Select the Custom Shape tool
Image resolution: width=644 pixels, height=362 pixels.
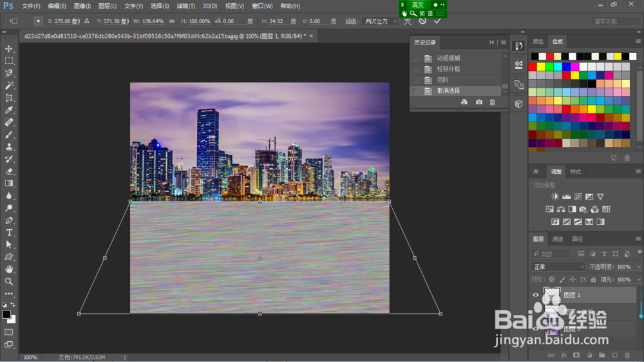coord(8,257)
